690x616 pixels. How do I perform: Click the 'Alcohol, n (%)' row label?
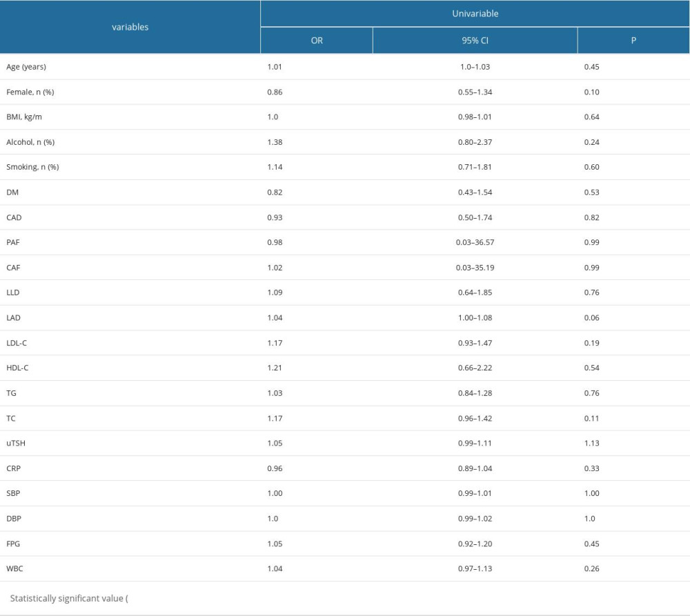pyautogui.click(x=30, y=142)
